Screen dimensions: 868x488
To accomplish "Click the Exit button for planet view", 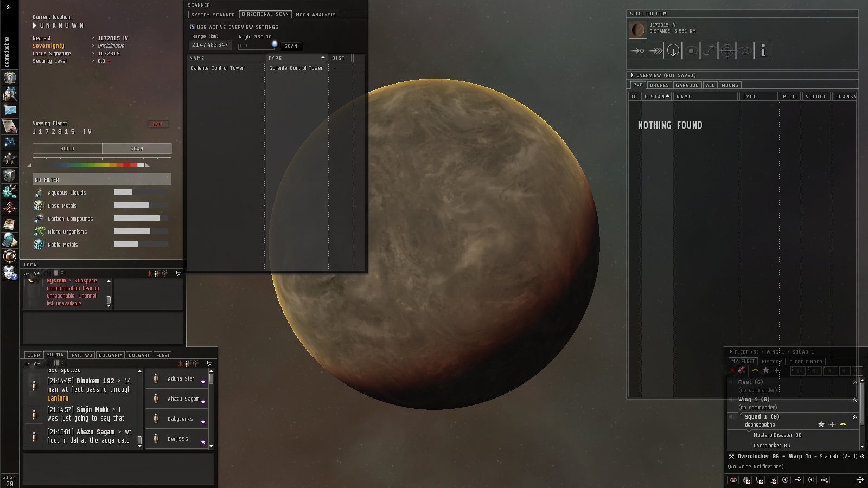I will (x=158, y=124).
